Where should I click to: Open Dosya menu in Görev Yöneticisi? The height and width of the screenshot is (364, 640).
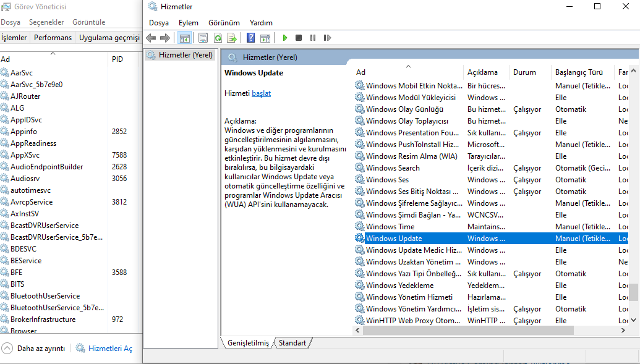(11, 22)
